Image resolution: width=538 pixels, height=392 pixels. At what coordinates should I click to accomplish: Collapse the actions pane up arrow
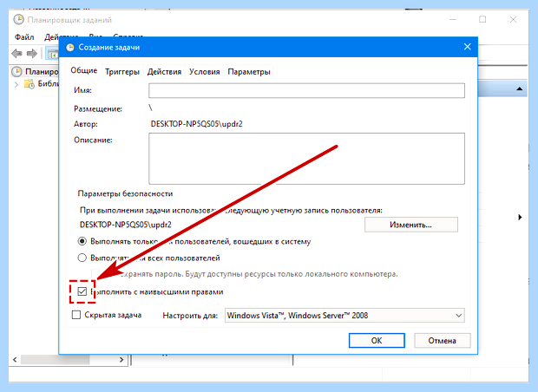click(x=520, y=89)
